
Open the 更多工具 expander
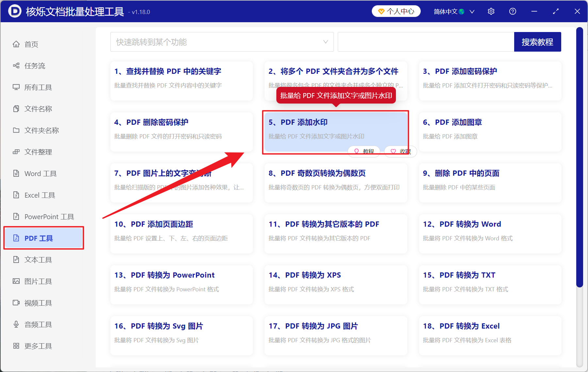click(x=38, y=346)
